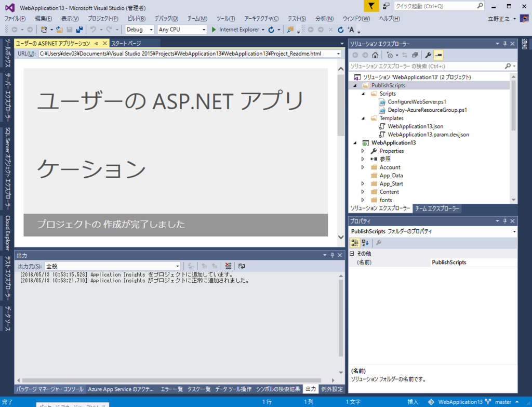The width and height of the screenshot is (532, 407).
Task: Switch to the スタート ページ tab
Action: click(x=126, y=44)
